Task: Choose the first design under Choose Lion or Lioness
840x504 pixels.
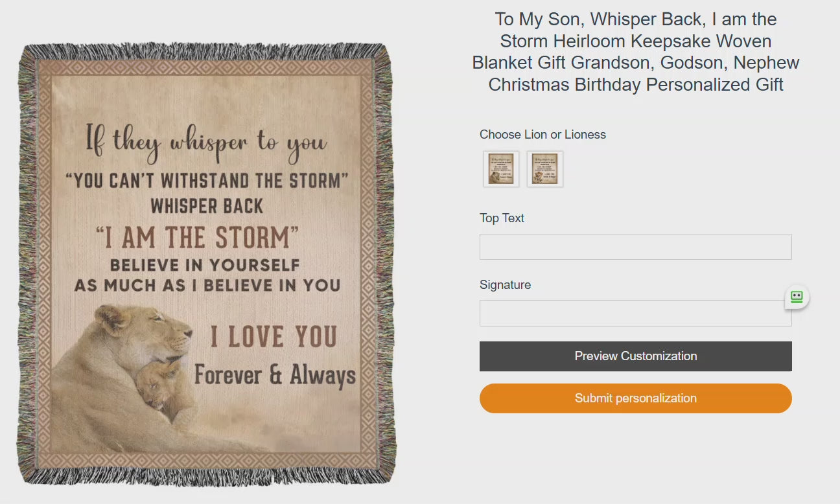Action: (x=500, y=168)
